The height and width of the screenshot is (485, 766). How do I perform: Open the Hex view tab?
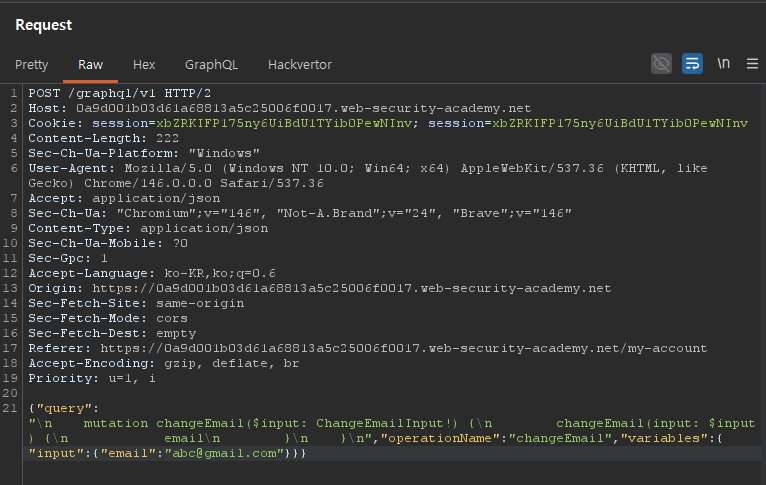(144, 65)
